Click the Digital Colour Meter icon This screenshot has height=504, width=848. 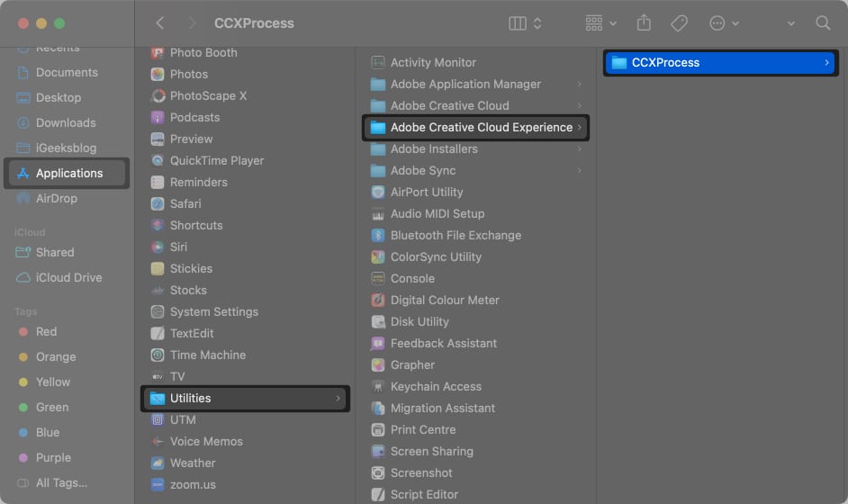pyautogui.click(x=378, y=300)
